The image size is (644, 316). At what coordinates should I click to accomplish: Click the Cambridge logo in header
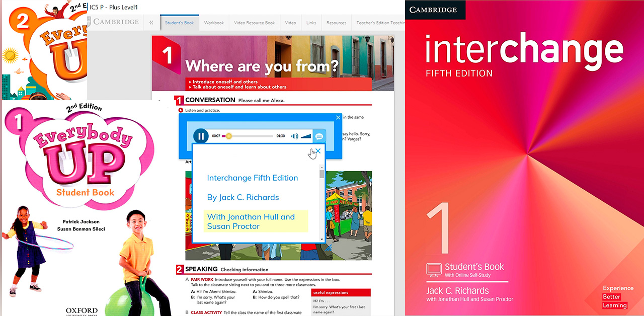pyautogui.click(x=116, y=22)
